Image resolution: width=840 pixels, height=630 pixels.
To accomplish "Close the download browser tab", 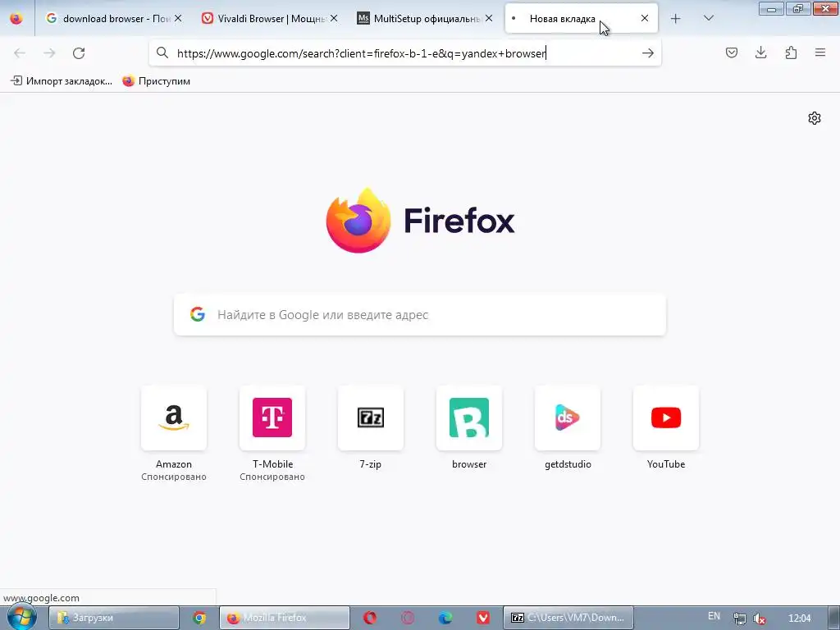I will pos(178,18).
